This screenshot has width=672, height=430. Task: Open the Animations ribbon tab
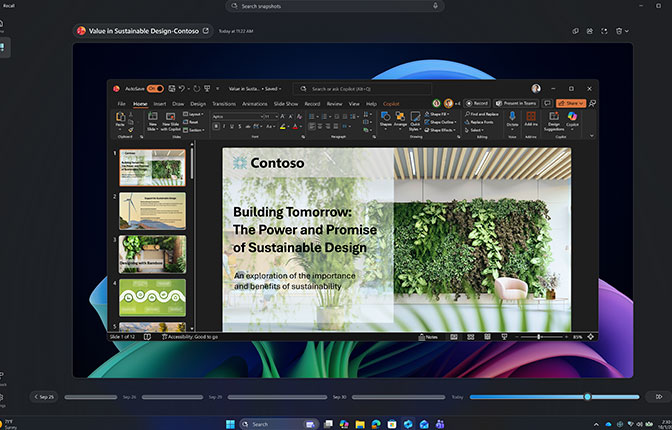[x=255, y=104]
